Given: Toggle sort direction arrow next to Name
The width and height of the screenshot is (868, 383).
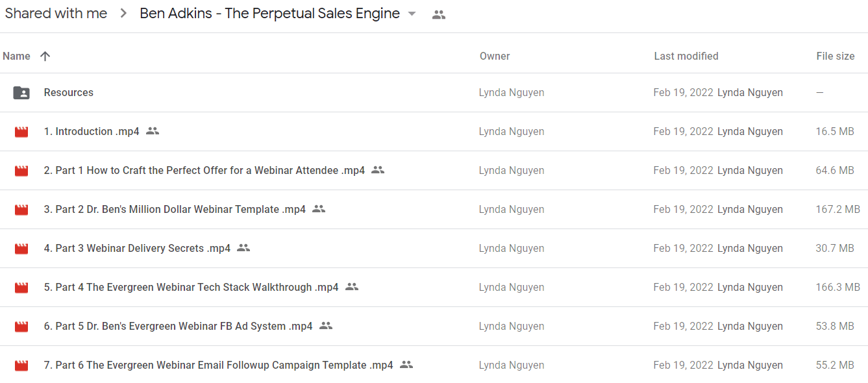Looking at the screenshot, I should tap(45, 56).
